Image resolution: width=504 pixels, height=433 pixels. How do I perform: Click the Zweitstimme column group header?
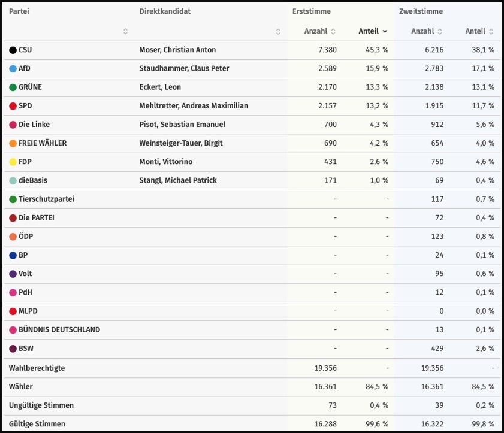pos(421,11)
